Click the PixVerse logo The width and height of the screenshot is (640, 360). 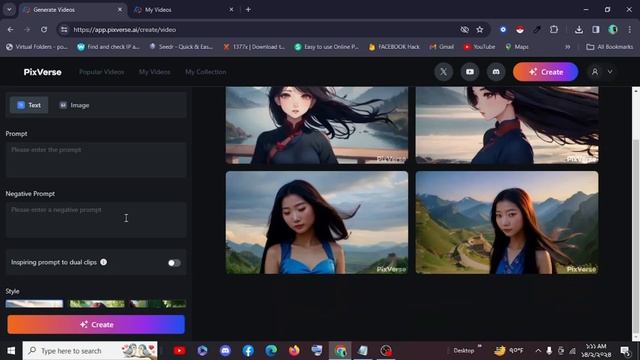tap(42, 72)
